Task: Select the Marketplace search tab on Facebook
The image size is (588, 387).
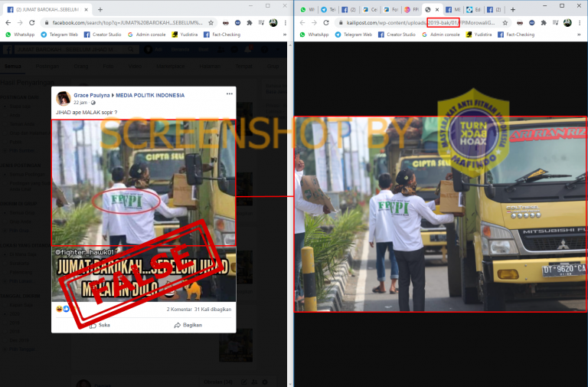Action: pos(170,67)
